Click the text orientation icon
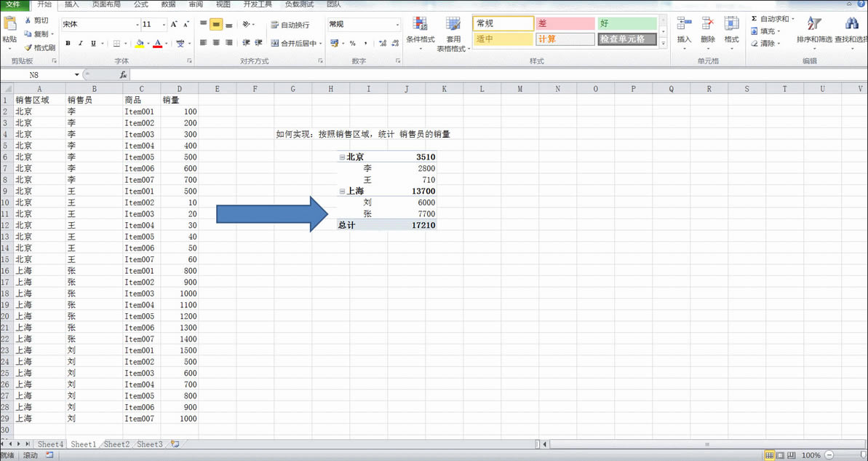 [247, 24]
